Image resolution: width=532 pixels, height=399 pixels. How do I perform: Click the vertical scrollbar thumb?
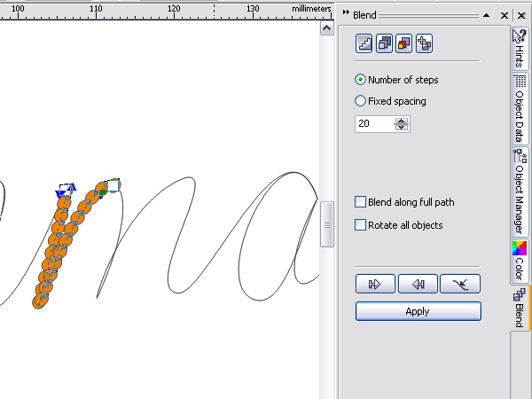pos(326,224)
